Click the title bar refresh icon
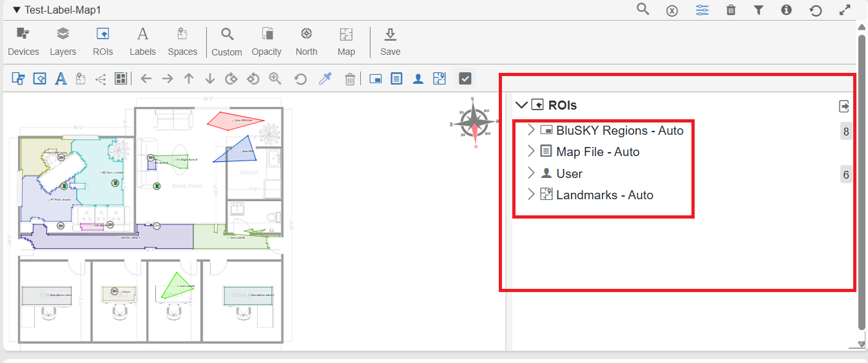Viewport: 868px width, 363px height. click(816, 10)
